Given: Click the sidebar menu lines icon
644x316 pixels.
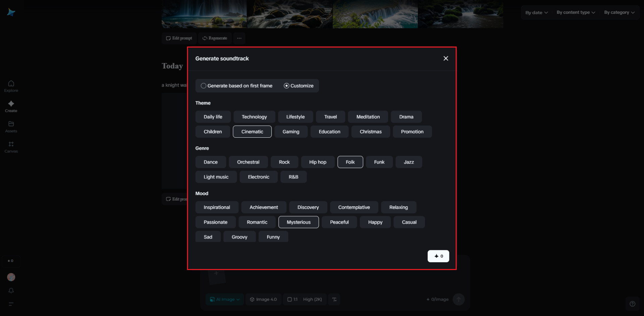Looking at the screenshot, I should [x=11, y=304].
